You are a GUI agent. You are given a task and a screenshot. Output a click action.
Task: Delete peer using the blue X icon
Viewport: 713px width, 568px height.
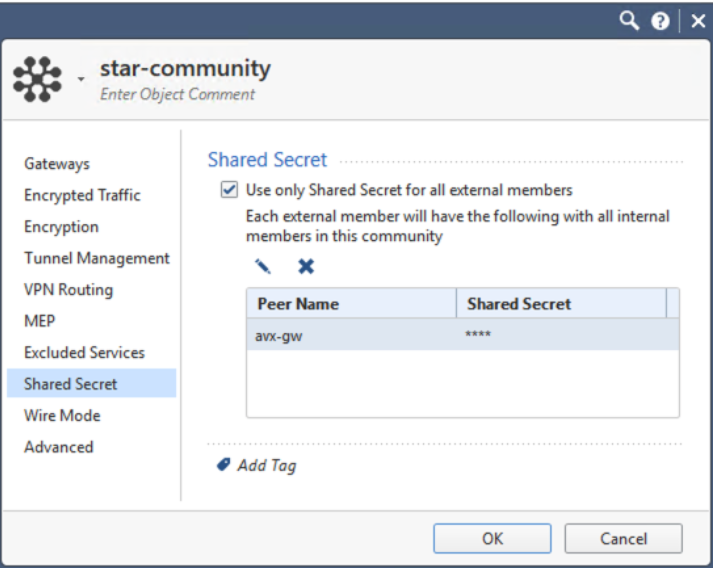tap(306, 266)
